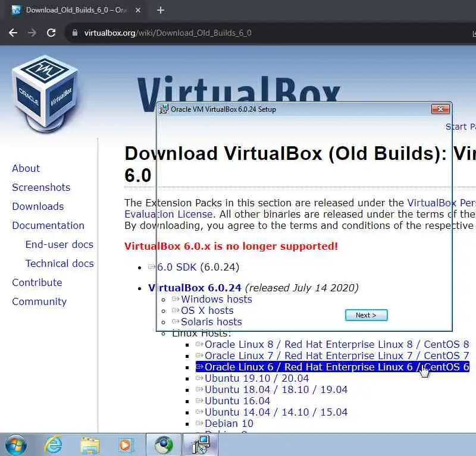This screenshot has height=456, width=476.
Task: Open the Screenshots sidebar link
Action: point(41,187)
